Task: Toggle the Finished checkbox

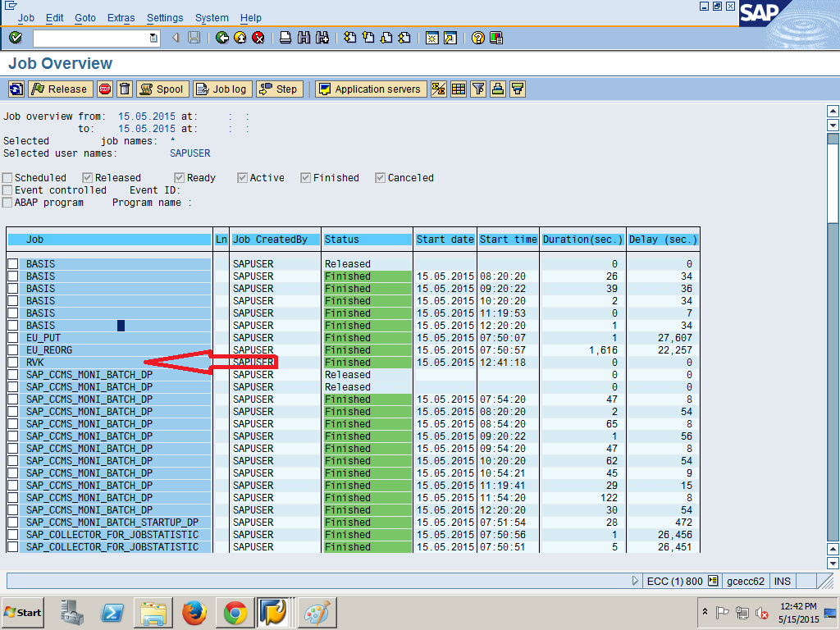Action: click(306, 178)
